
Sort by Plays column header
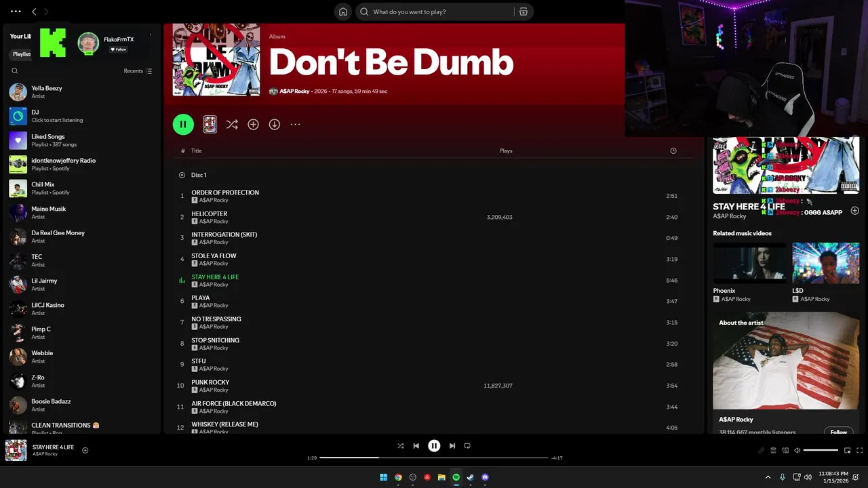[506, 150]
